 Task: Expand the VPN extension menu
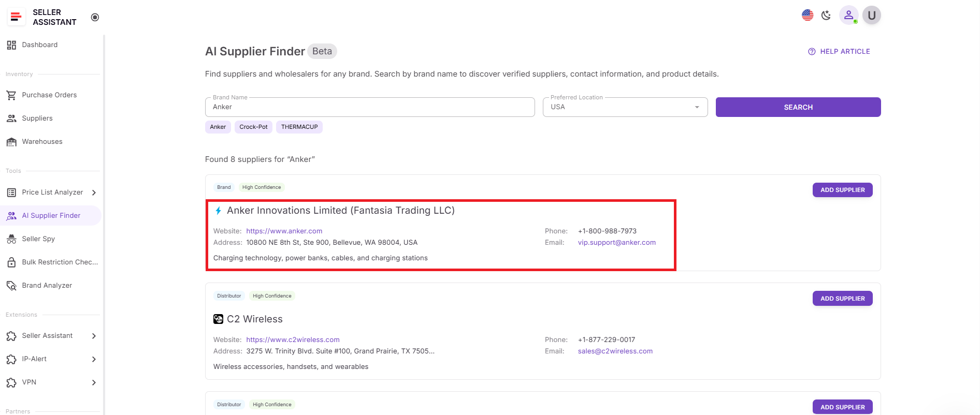(x=94, y=382)
